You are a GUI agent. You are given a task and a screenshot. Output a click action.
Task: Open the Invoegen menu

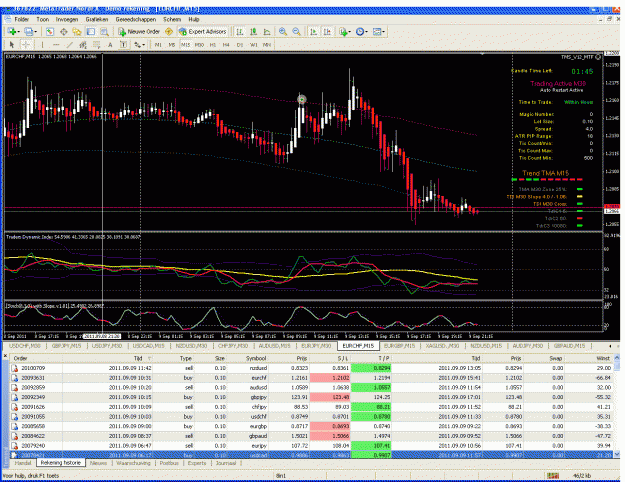point(67,19)
